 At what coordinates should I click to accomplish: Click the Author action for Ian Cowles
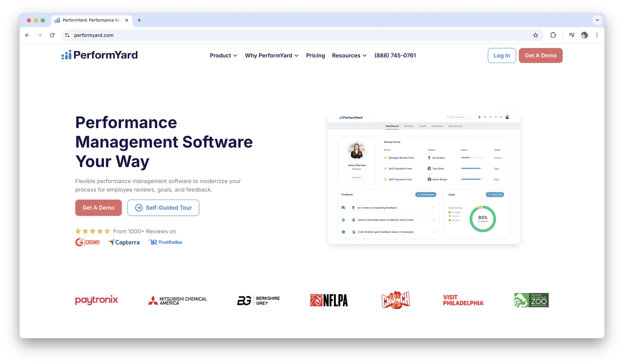click(x=498, y=158)
